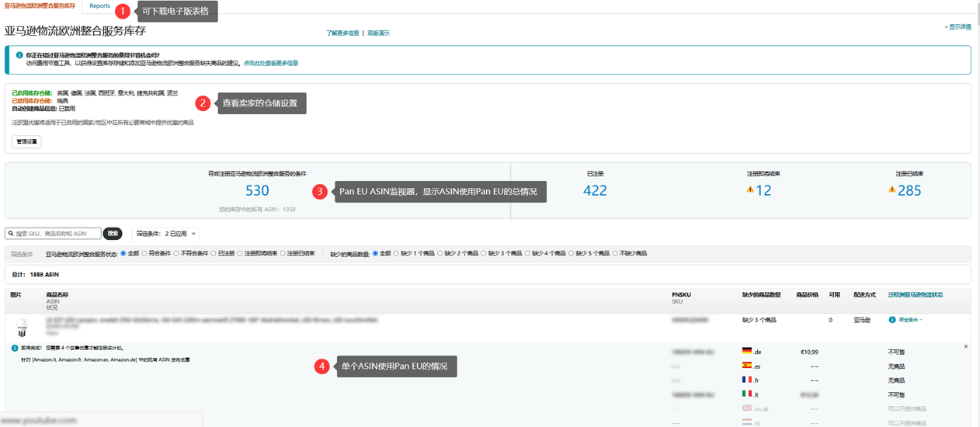Select the 已注册 status radio filter
The width and height of the screenshot is (980, 427).
[214, 253]
